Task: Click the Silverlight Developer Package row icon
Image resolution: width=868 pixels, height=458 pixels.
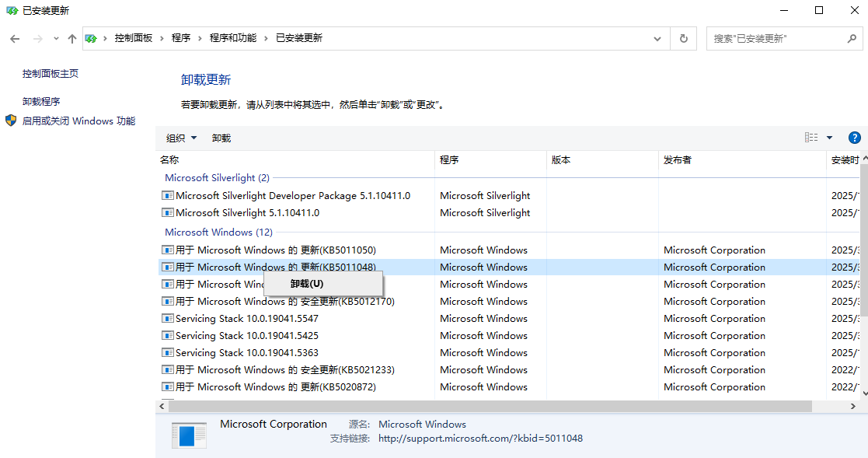Action: tap(168, 195)
